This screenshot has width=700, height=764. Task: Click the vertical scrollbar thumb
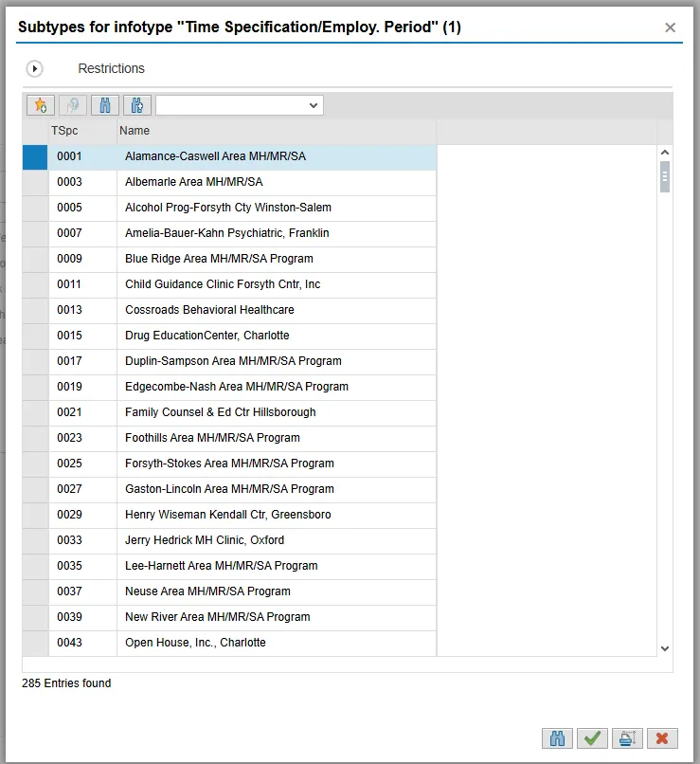coord(665,177)
